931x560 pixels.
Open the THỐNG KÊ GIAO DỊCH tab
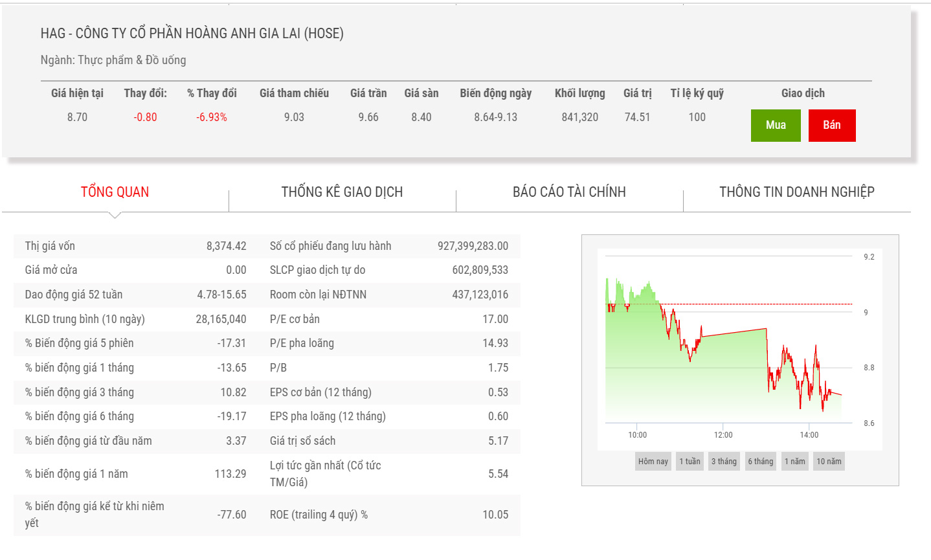pos(342,192)
